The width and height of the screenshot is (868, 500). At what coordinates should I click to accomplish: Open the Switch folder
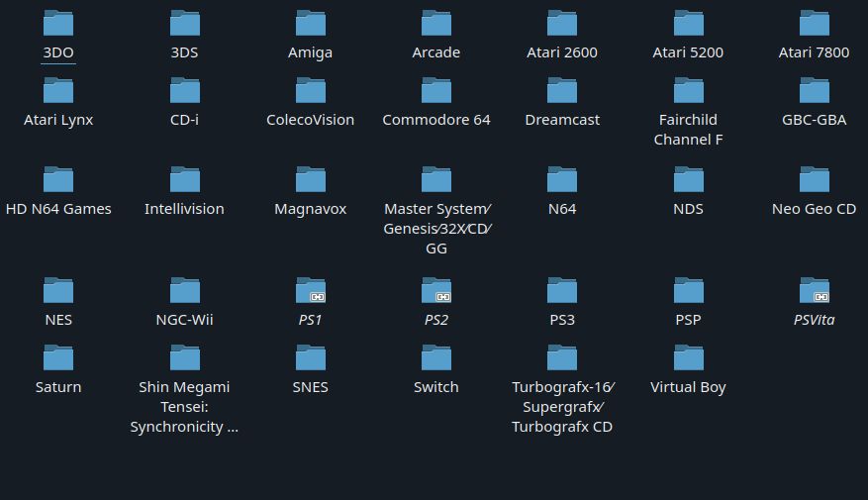(x=436, y=358)
